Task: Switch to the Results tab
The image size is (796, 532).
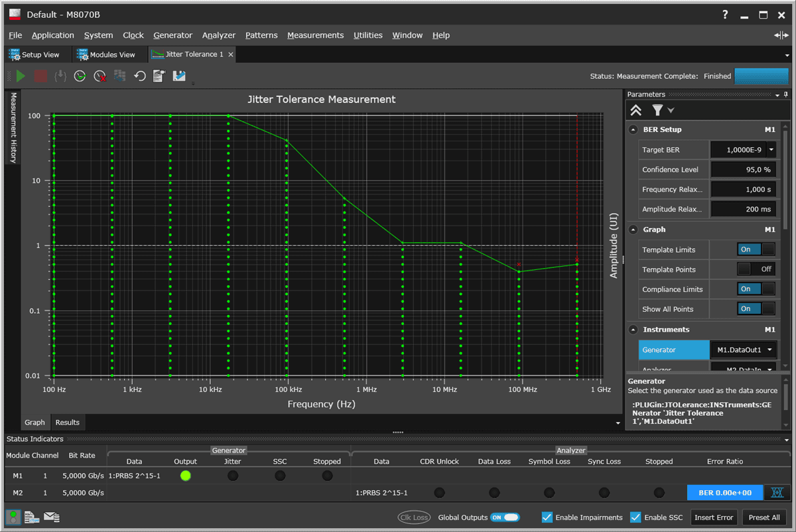Action: [x=67, y=422]
